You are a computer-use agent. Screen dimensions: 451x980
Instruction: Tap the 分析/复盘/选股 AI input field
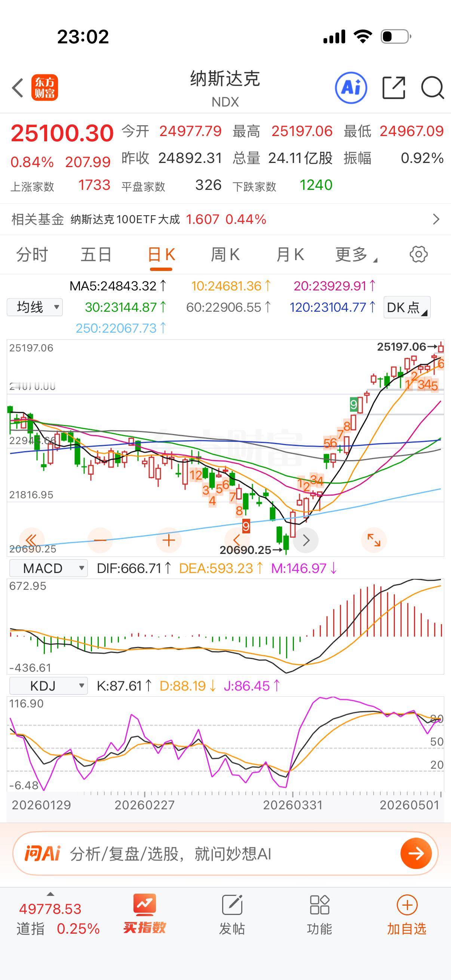[x=225, y=854]
